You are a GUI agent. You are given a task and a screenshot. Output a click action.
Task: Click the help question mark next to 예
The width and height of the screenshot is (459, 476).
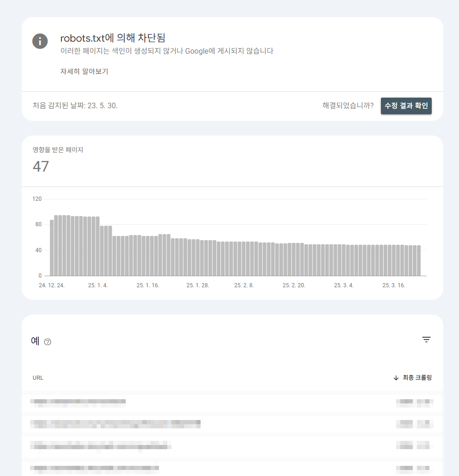pos(47,342)
